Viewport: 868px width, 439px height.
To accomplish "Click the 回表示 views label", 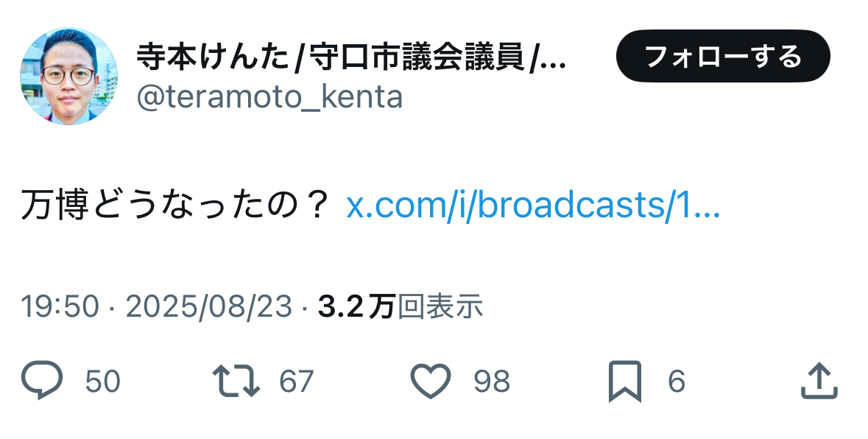I will click(x=440, y=306).
